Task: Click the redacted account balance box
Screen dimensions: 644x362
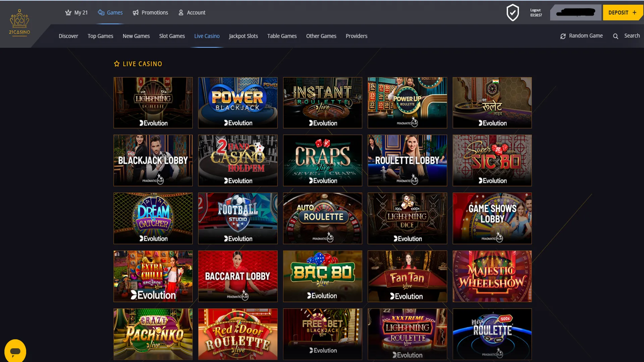Action: click(576, 12)
